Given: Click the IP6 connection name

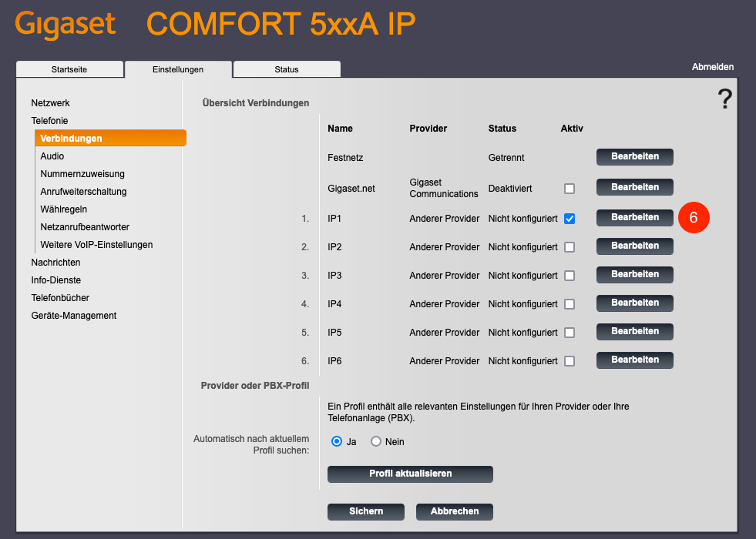Looking at the screenshot, I should point(334,361).
